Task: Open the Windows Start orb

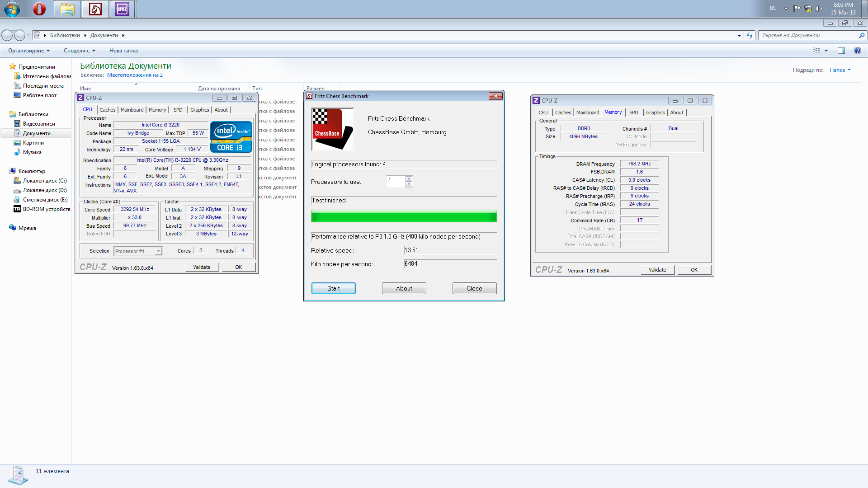Action: (x=12, y=9)
